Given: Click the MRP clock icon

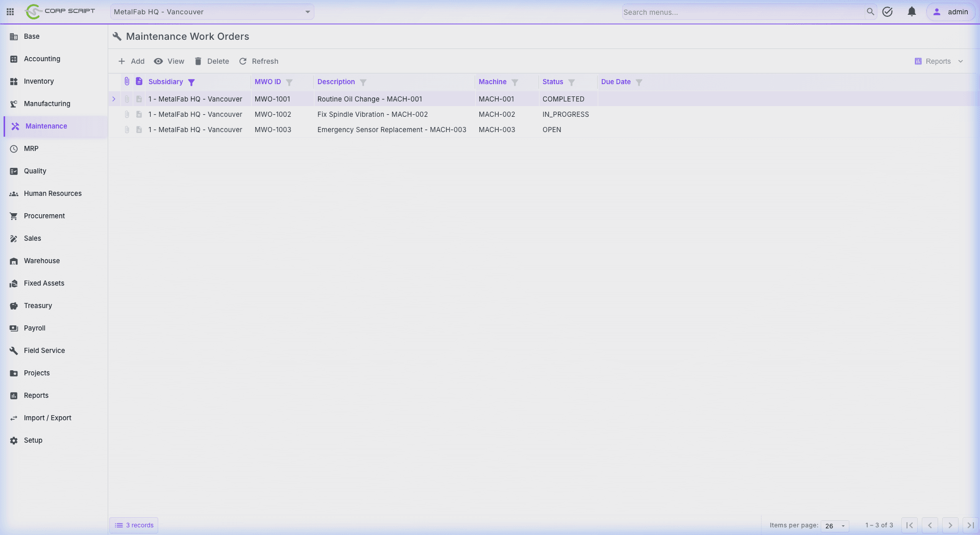Looking at the screenshot, I should [x=13, y=148].
